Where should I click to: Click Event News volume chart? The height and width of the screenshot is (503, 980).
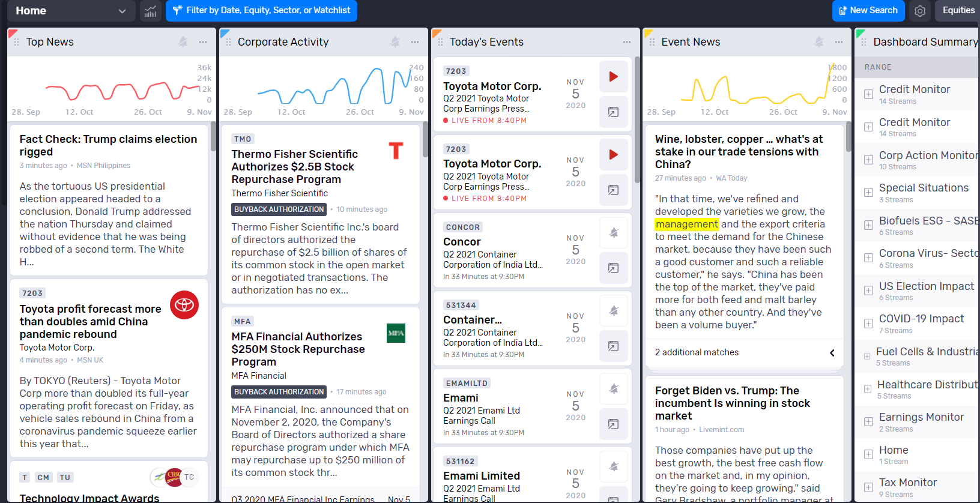coord(746,89)
